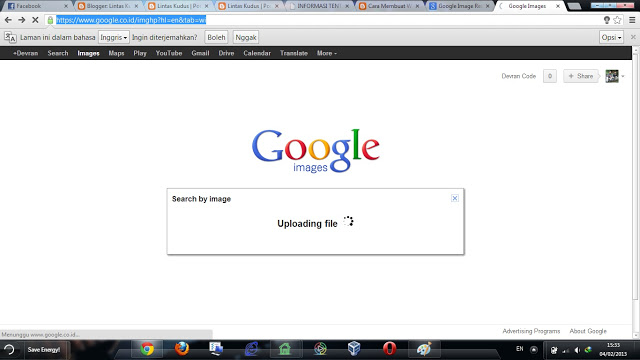Open the profile avatar picture
Viewport: 640px width, 360px height.
(x=612, y=76)
